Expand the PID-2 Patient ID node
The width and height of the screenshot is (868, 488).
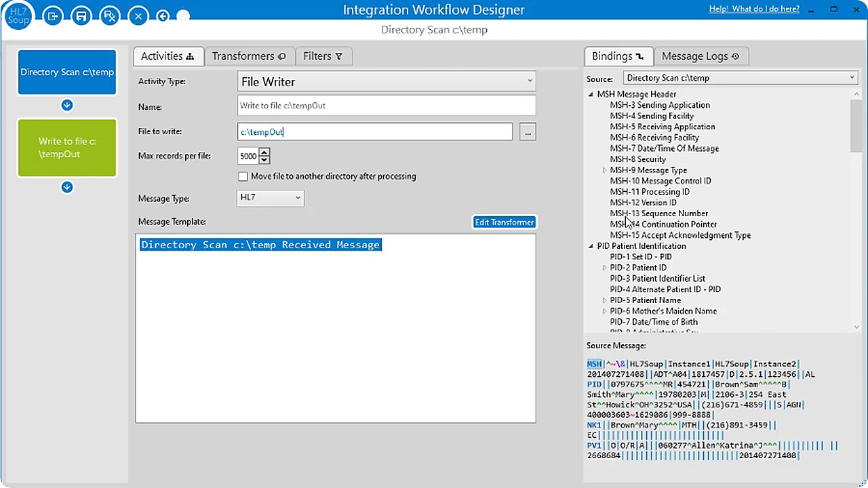pyautogui.click(x=604, y=268)
